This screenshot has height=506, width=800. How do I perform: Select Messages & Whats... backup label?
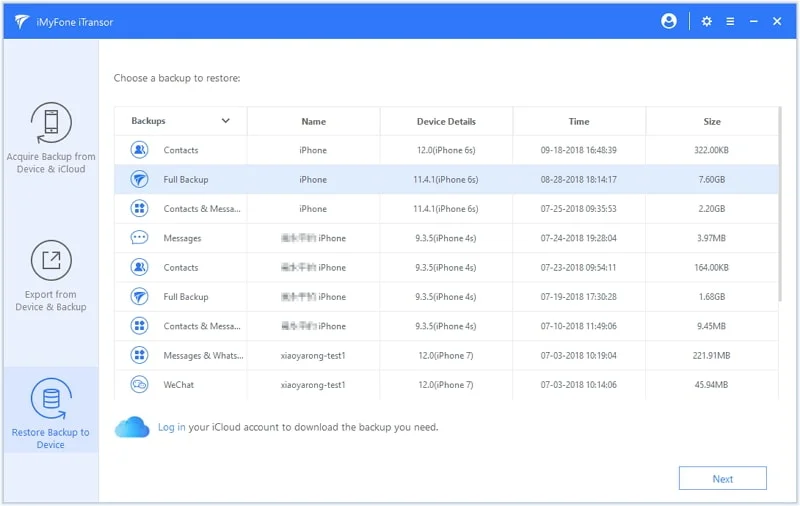click(203, 356)
